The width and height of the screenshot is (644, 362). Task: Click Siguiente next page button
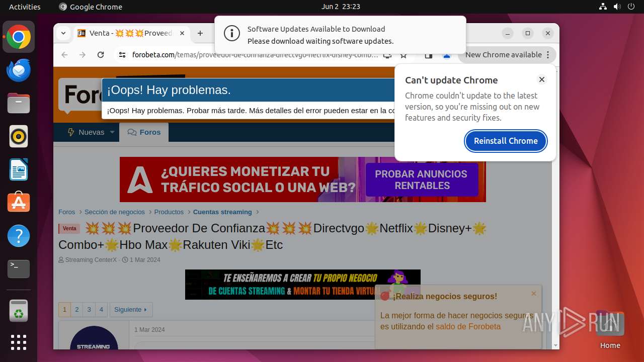(131, 310)
